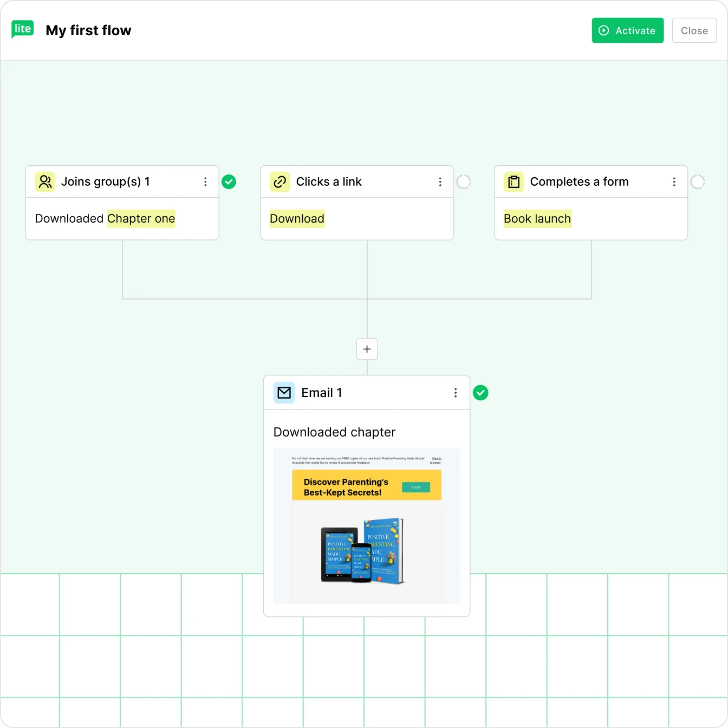Viewport: 728px width, 728px height.
Task: Select the Book launch form label
Action: 537,219
